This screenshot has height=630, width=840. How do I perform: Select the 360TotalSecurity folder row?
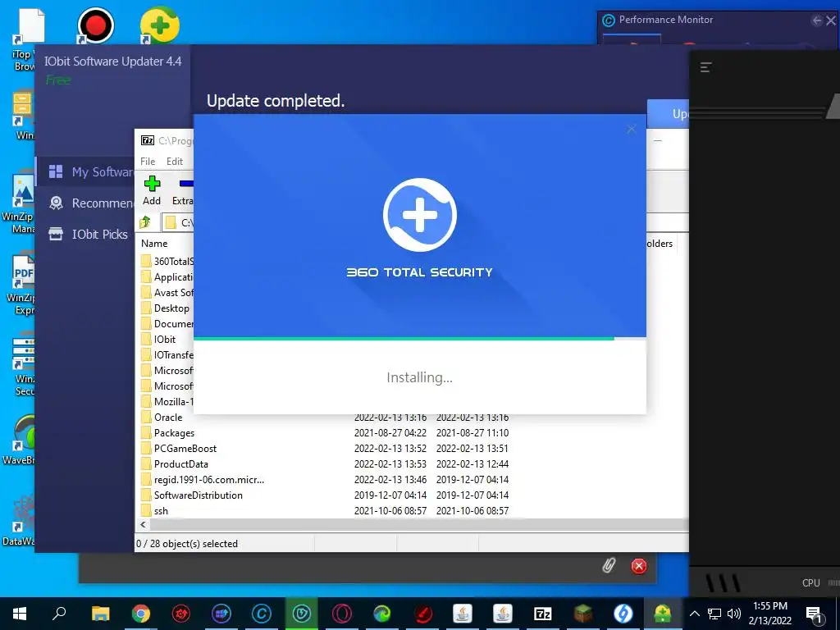167,262
